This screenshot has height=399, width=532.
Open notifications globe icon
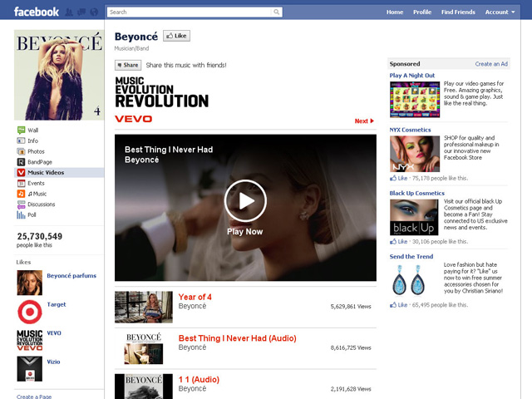pyautogui.click(x=94, y=12)
